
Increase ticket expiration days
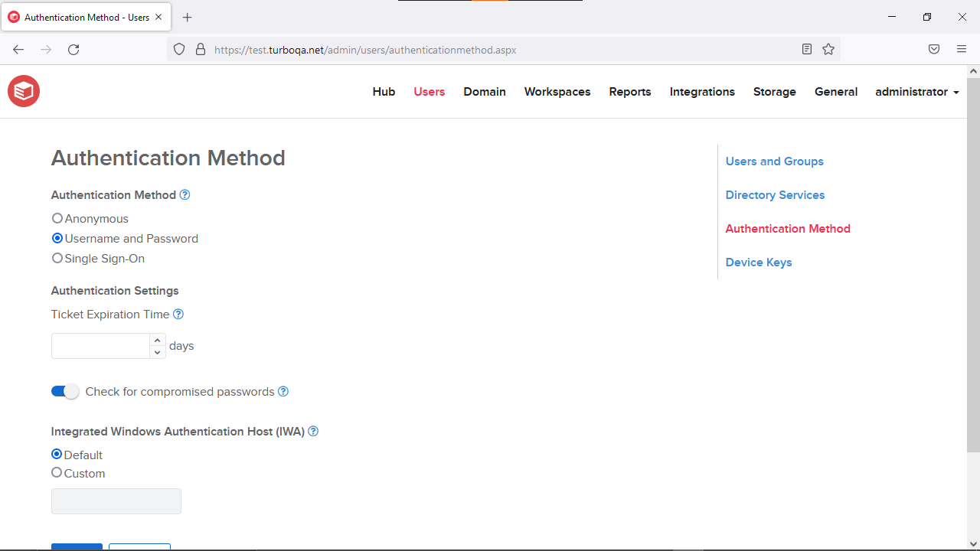pos(157,340)
